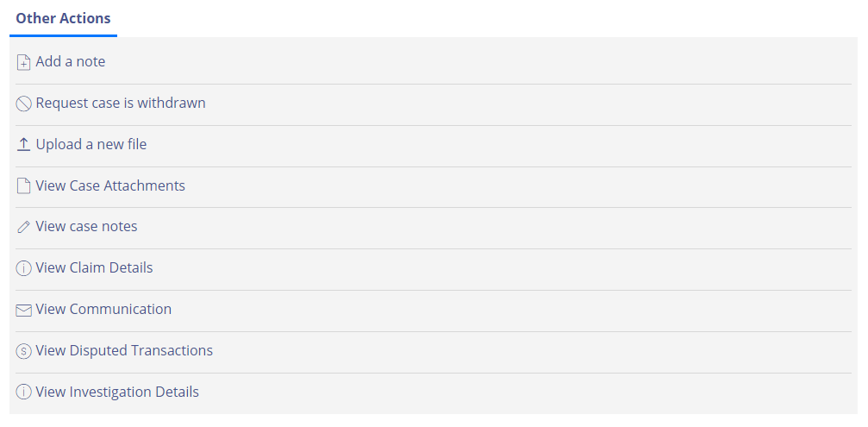The height and width of the screenshot is (427, 868).
Task: Click the add-note document plus icon
Action: pos(23,63)
